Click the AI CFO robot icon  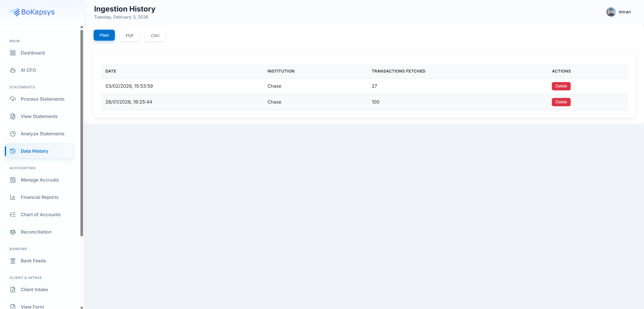coord(13,70)
